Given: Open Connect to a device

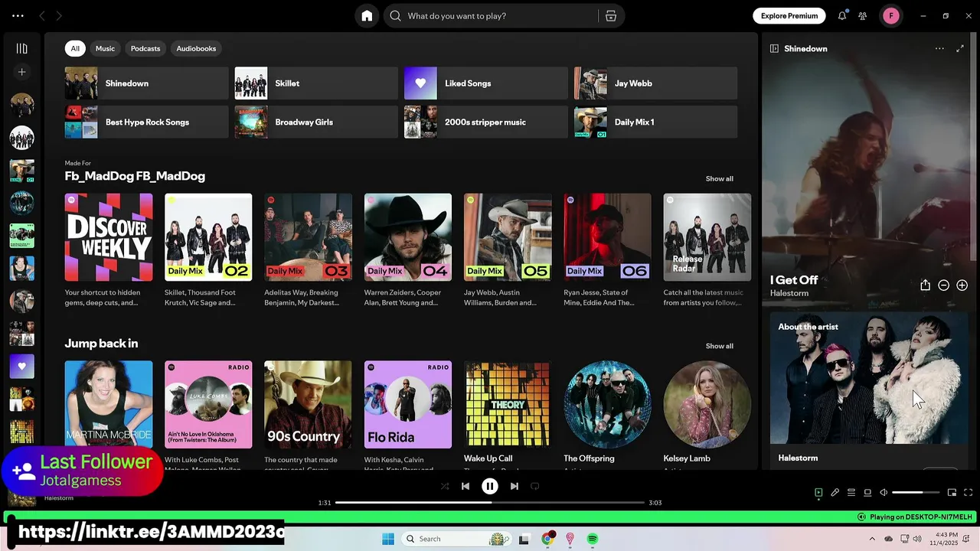Looking at the screenshot, I should pyautogui.click(x=867, y=493).
